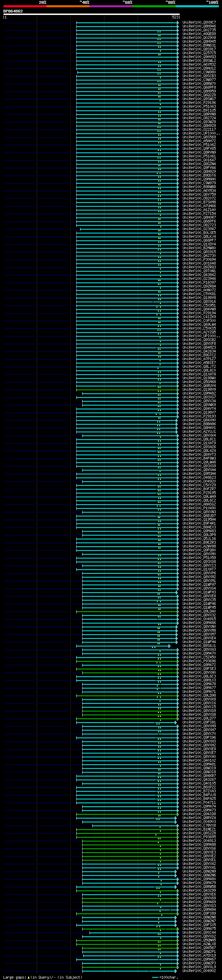
Task: Follow the UniRef100_Q02735 link
Action: tap(199, 30)
